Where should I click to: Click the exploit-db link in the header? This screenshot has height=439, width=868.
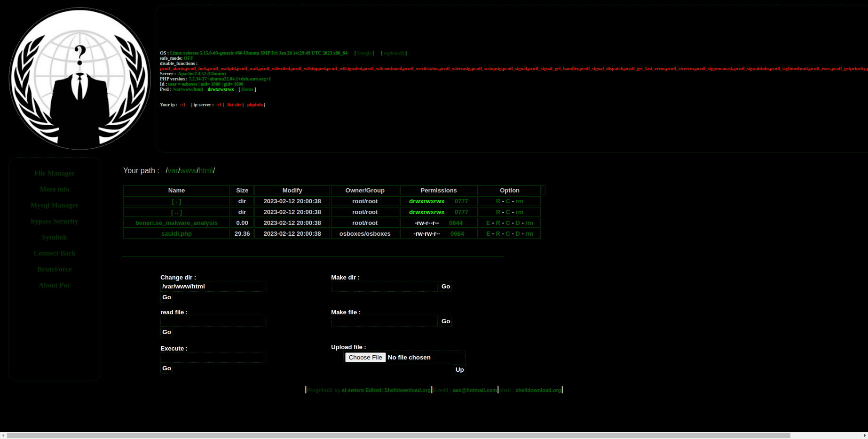[x=394, y=53]
